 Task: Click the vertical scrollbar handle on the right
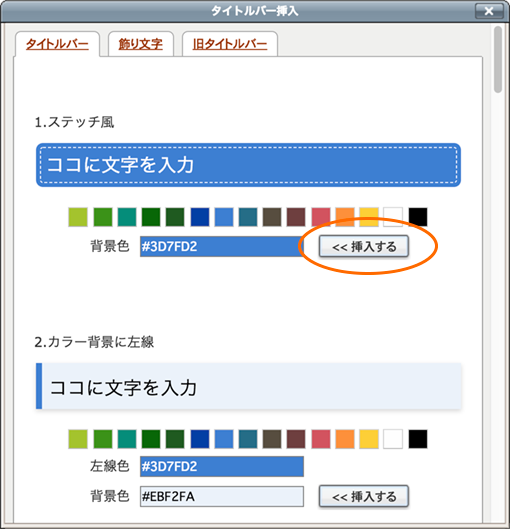coord(498,59)
